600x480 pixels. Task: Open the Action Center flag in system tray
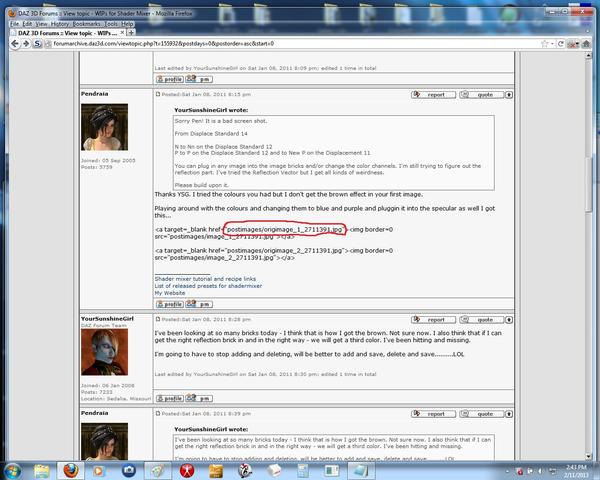[x=530, y=471]
